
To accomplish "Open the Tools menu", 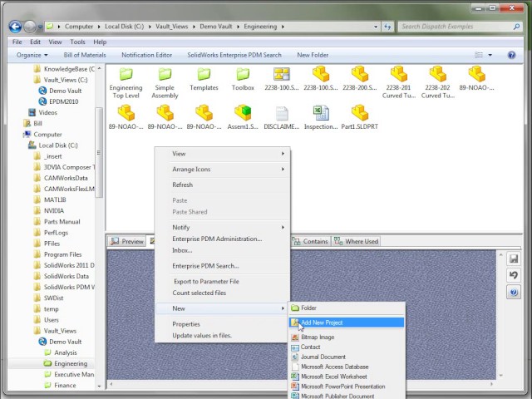I will (77, 42).
